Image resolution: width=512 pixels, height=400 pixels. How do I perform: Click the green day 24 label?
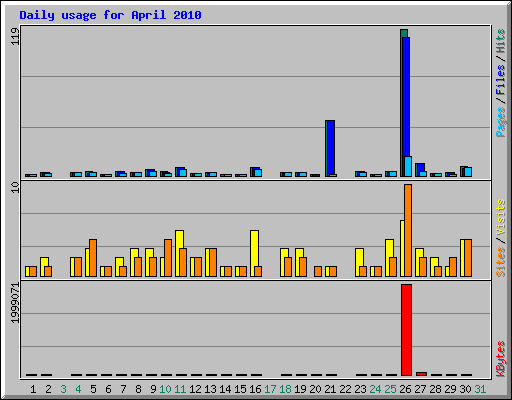coord(375,389)
